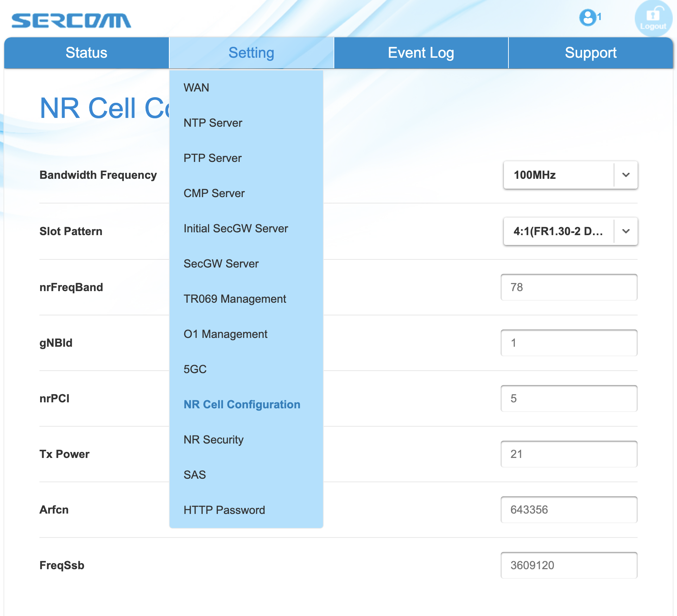The image size is (677, 616).
Task: Click the nrFreqBand input field
Action: point(569,287)
